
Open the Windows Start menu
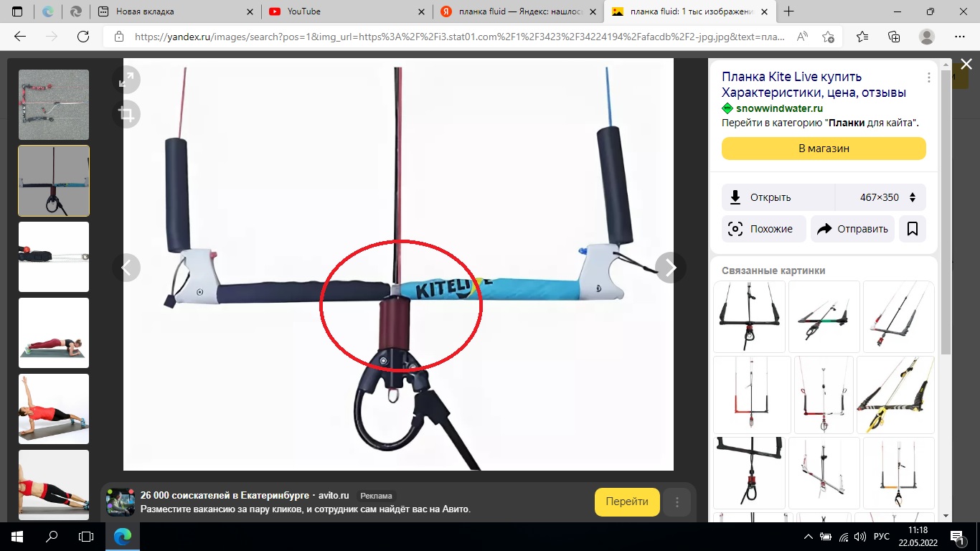coord(17,536)
